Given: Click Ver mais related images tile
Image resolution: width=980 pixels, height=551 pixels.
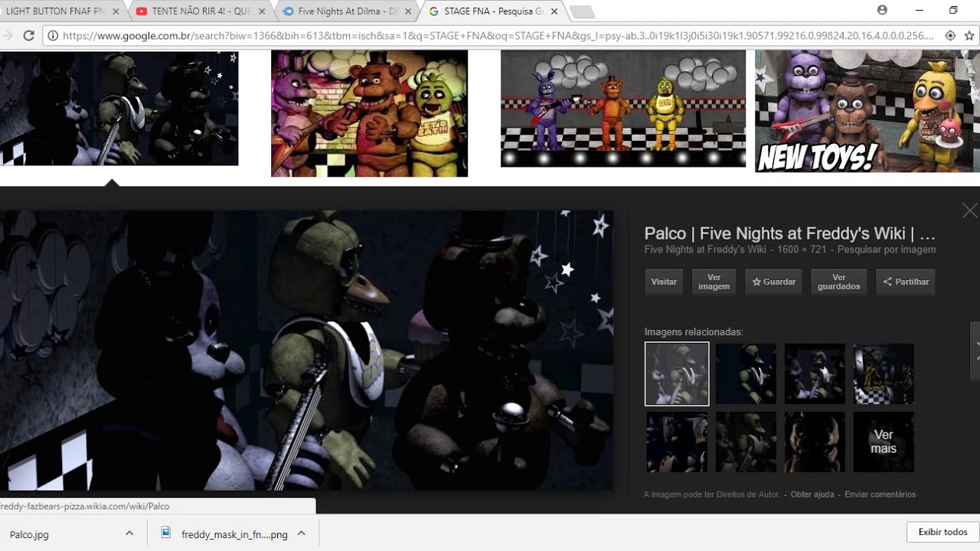Looking at the screenshot, I should (x=884, y=442).
